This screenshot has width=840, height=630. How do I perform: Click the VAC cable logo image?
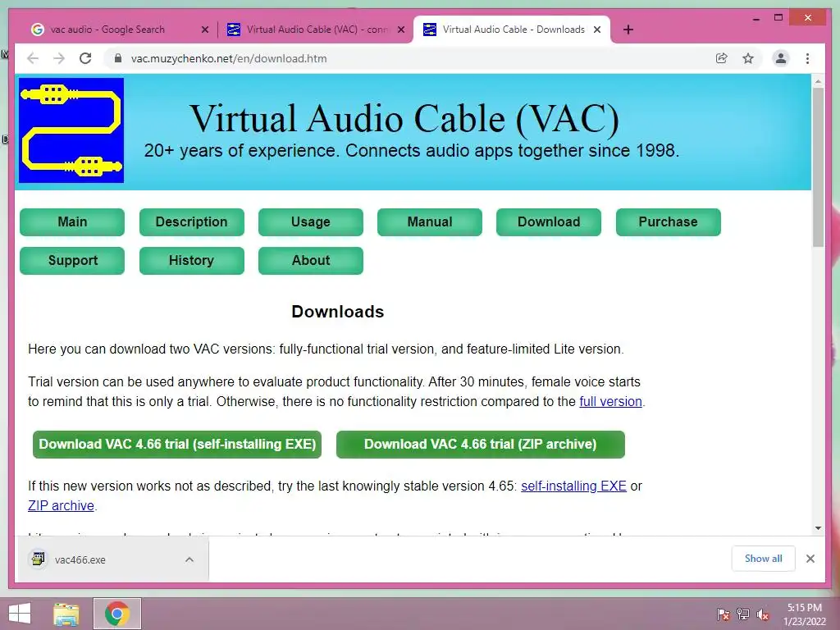[71, 130]
